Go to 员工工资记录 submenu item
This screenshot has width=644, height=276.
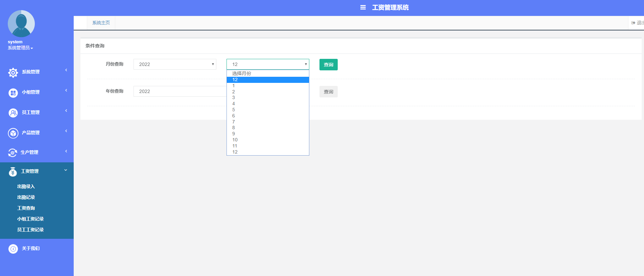(x=30, y=230)
